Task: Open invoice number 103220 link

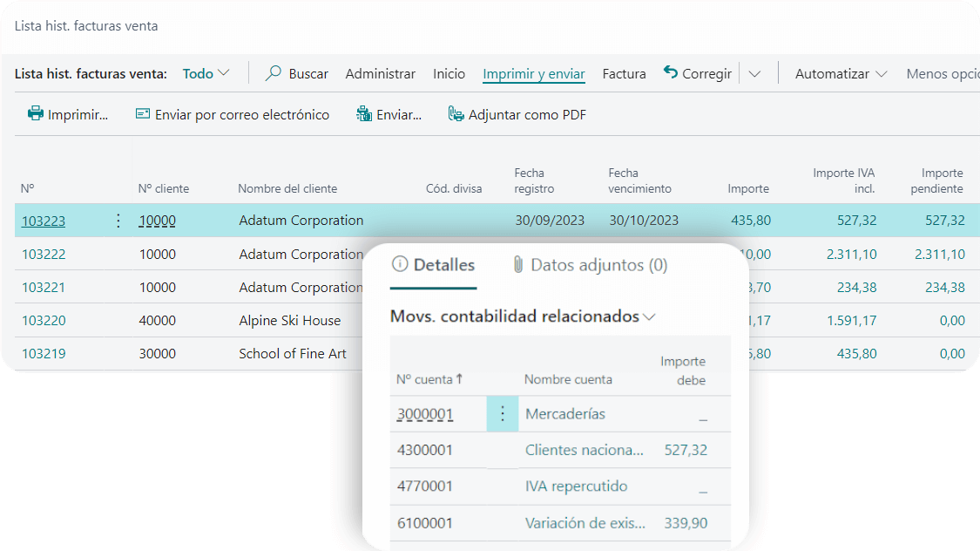Action: pos(44,320)
